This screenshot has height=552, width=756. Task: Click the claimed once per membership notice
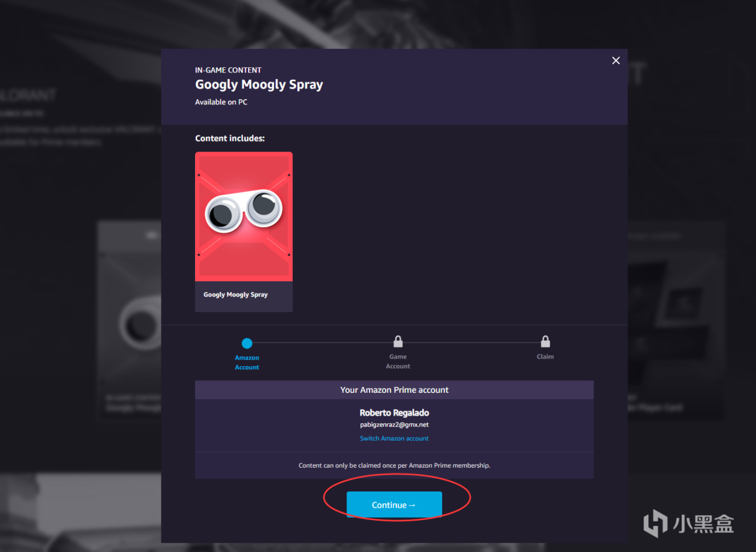394,465
